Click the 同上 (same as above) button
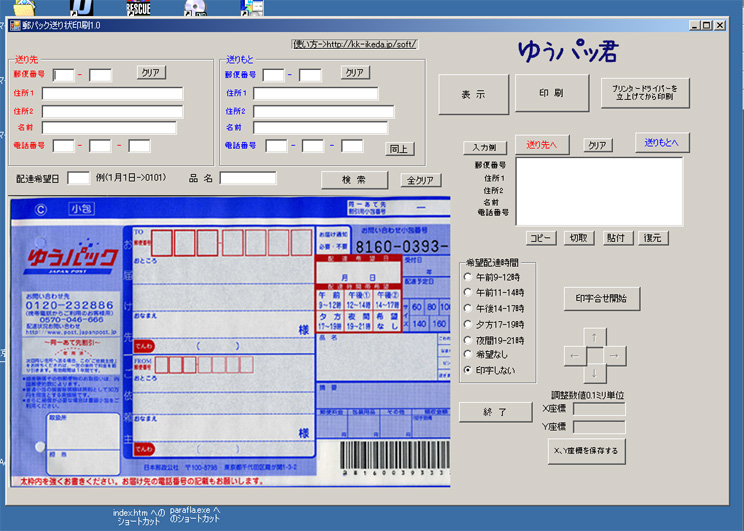The image size is (744, 531). (x=400, y=149)
